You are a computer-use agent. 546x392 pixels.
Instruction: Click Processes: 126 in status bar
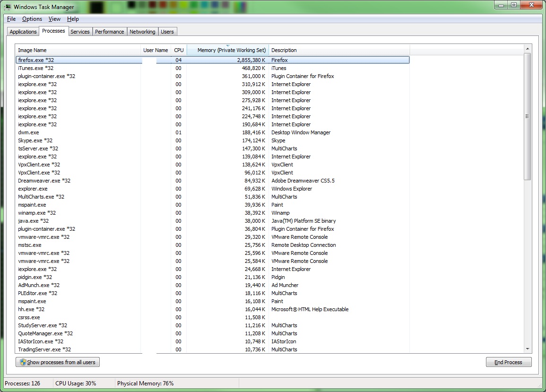tap(22, 383)
